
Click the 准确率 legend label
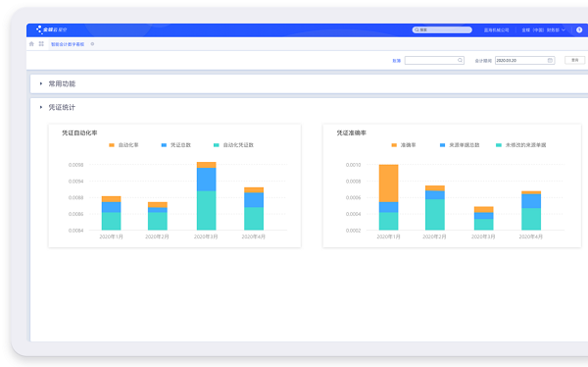(x=408, y=145)
